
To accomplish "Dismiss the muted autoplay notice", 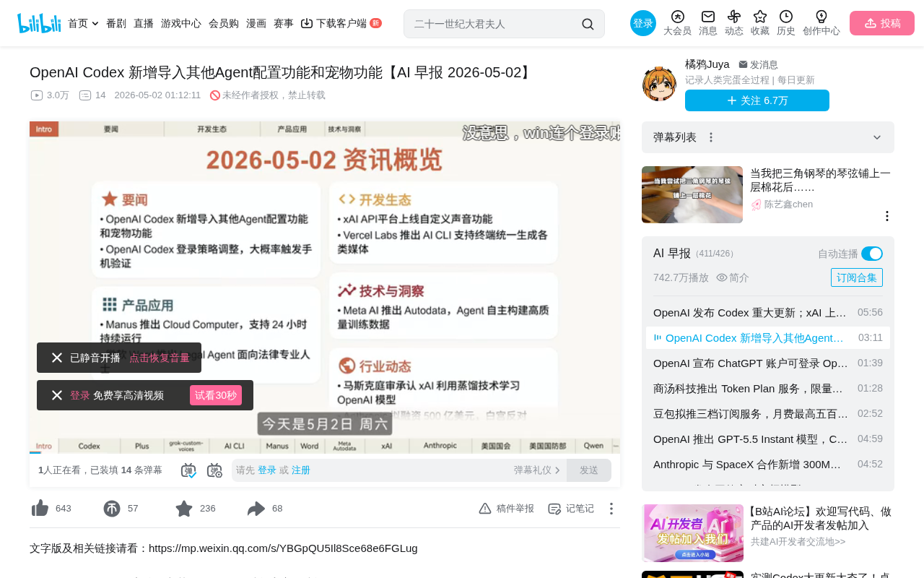I will point(57,358).
